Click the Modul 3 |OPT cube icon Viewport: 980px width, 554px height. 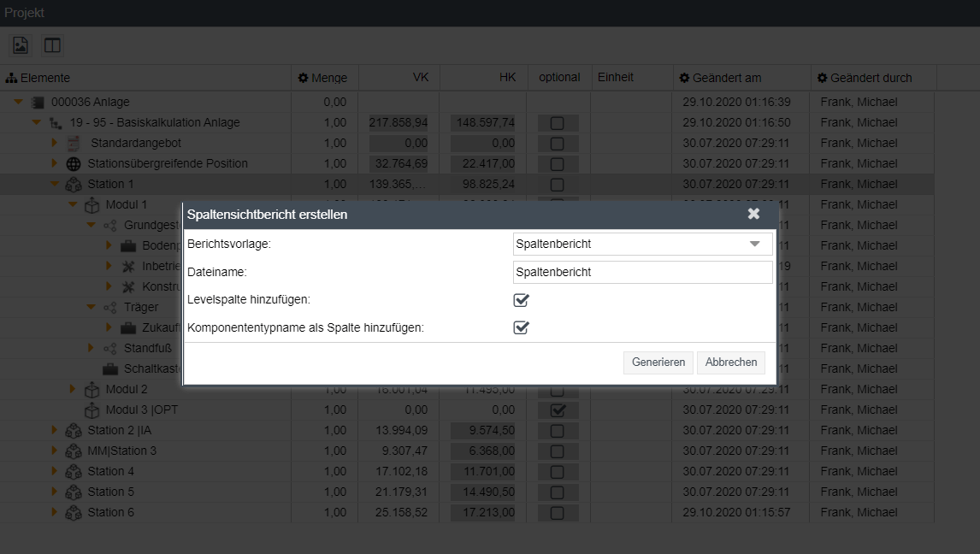pos(92,410)
